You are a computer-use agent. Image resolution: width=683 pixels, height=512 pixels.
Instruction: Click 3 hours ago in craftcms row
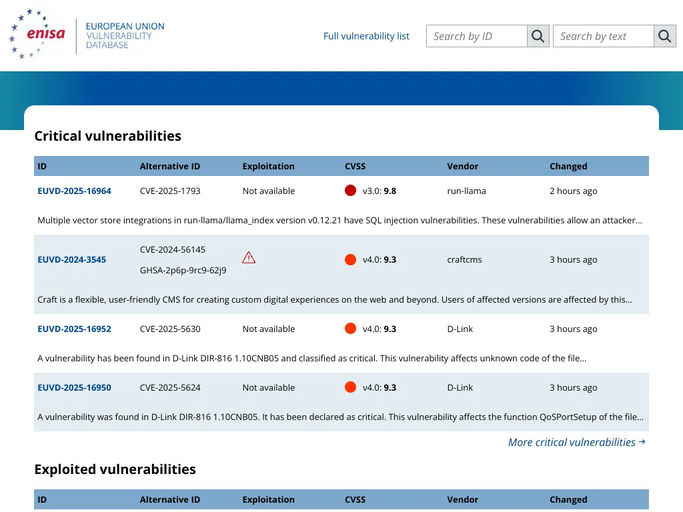[x=573, y=260]
